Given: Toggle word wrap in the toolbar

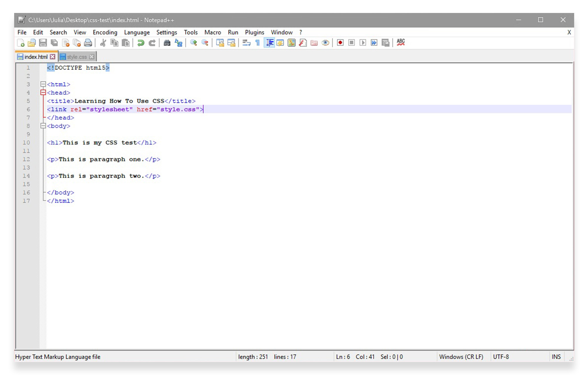Looking at the screenshot, I should click(x=246, y=43).
